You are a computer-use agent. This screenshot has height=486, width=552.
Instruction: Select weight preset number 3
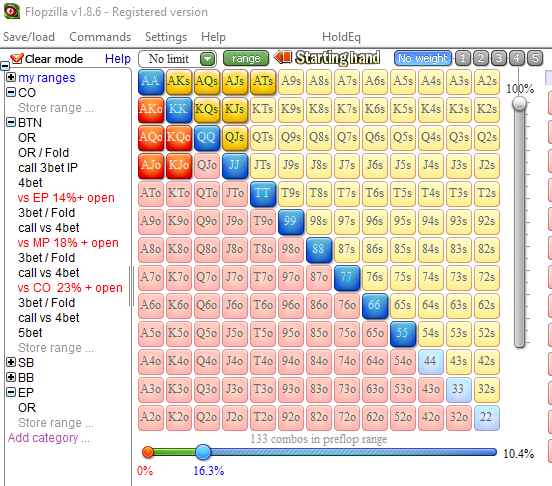(499, 58)
